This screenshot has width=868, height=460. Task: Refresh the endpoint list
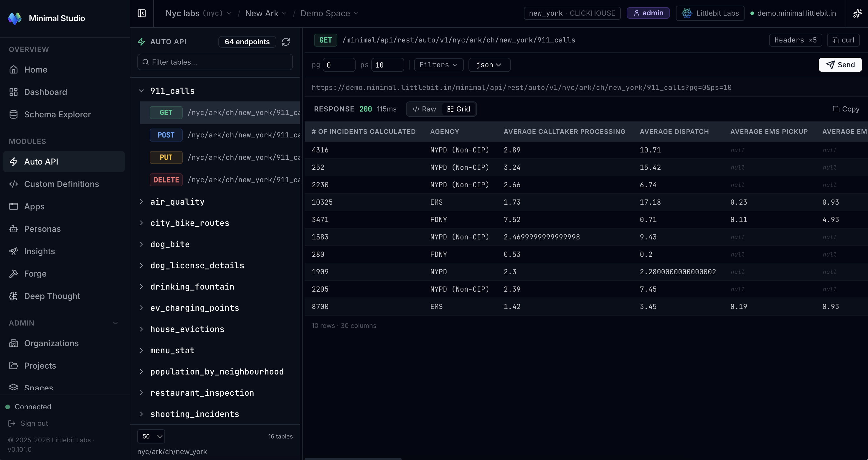point(286,42)
